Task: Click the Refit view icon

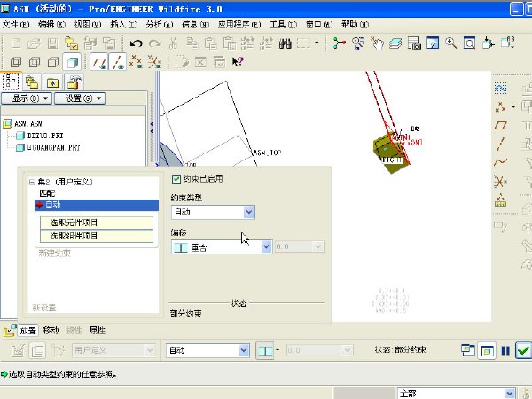Action: tap(470, 43)
